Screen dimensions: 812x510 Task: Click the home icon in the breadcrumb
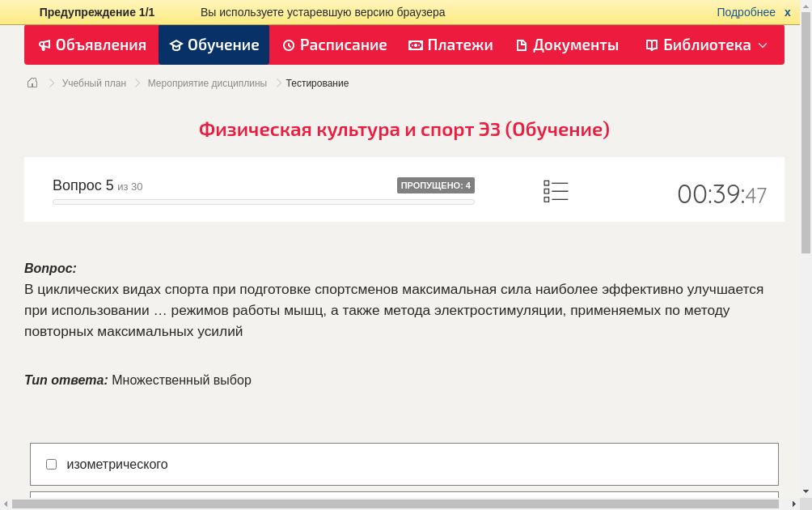click(x=32, y=83)
